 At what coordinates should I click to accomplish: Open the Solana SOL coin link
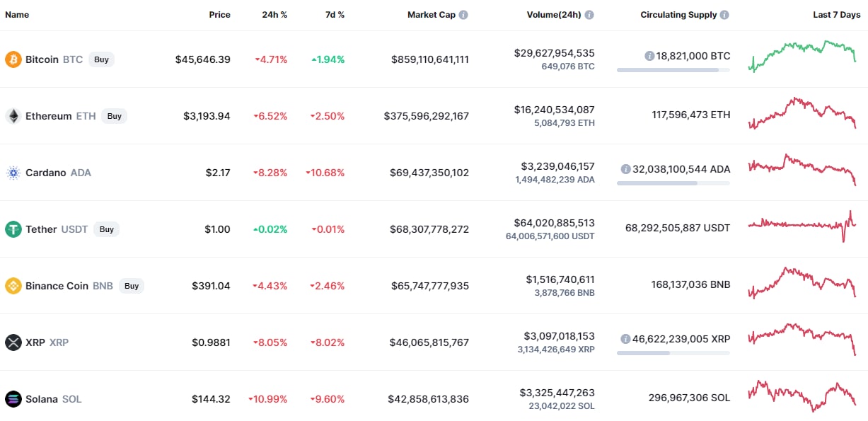pos(53,399)
